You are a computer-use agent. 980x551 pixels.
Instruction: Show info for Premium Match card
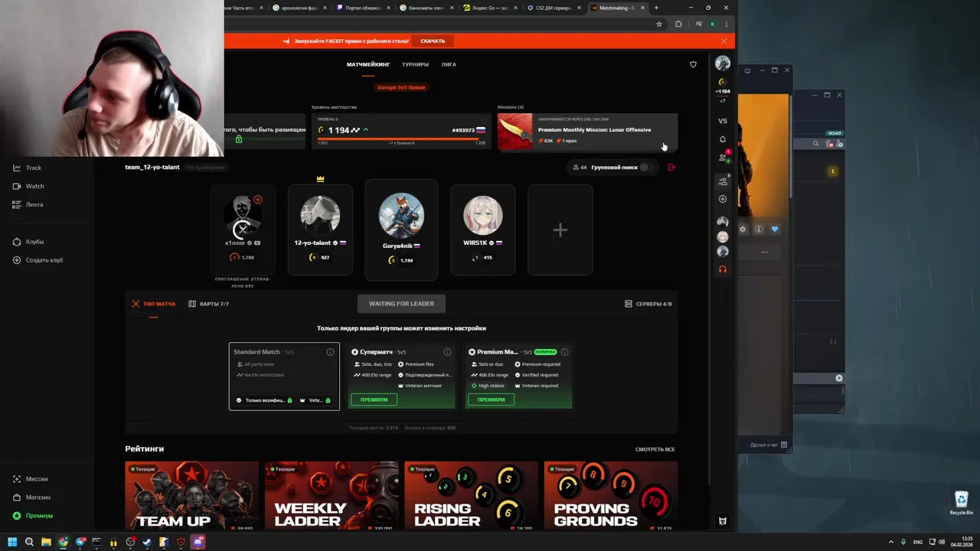pos(564,352)
